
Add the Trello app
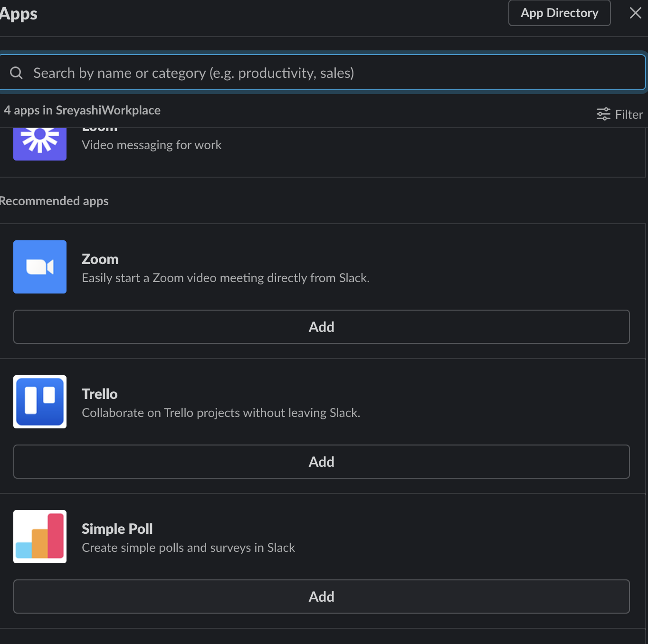[322, 462]
